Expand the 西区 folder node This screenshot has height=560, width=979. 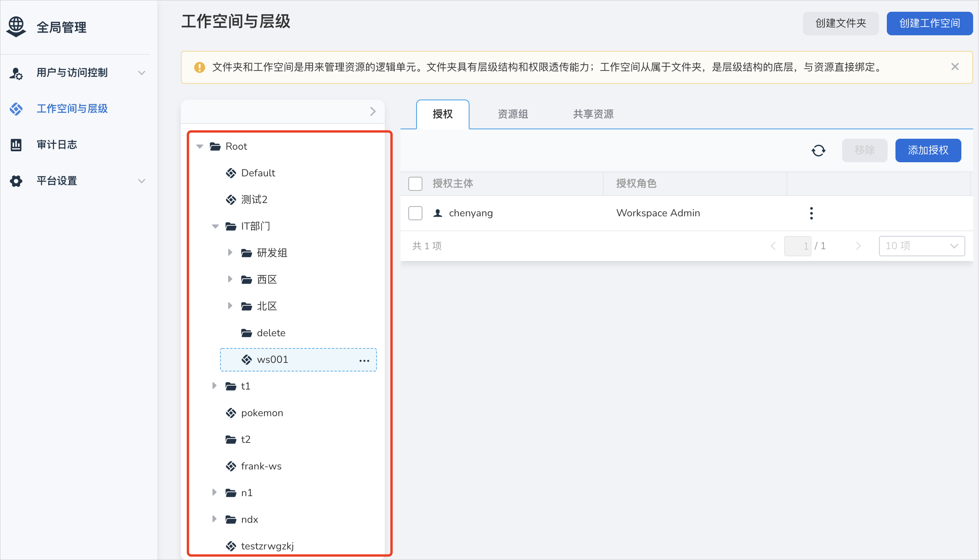tap(230, 279)
